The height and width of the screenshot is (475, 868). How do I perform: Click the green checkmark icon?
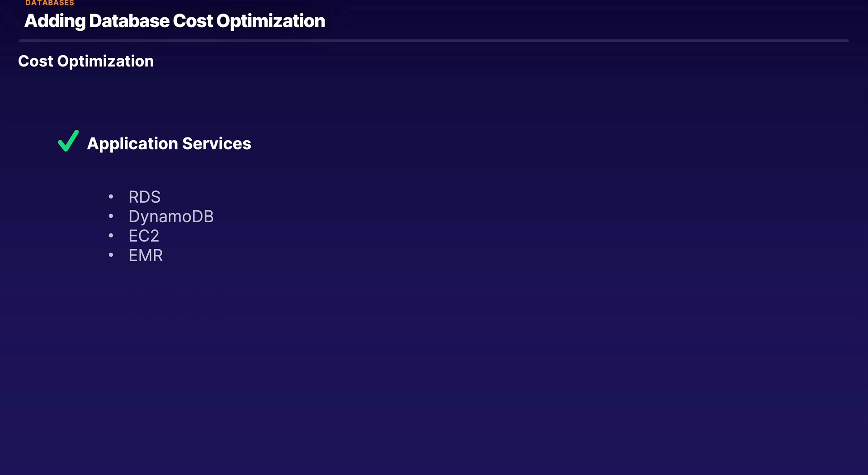[x=68, y=141]
